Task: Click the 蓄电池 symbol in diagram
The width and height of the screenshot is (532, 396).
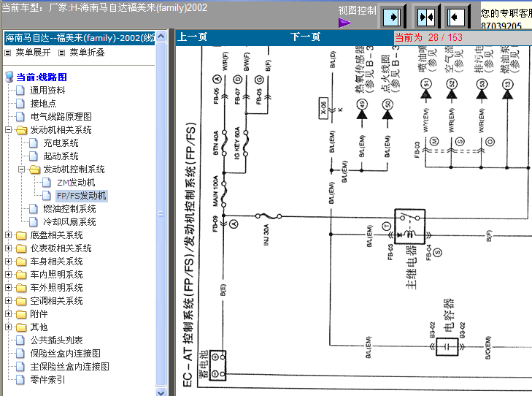Action: tap(217, 365)
